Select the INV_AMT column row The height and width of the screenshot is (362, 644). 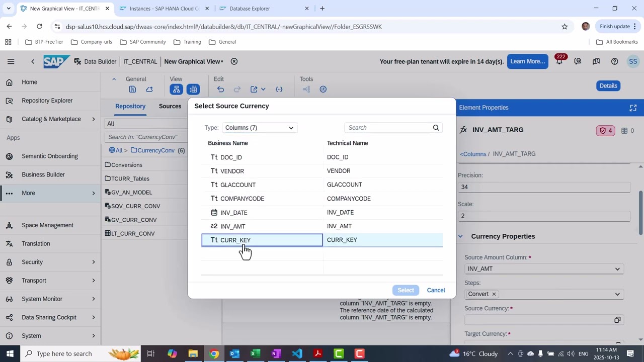(322, 226)
